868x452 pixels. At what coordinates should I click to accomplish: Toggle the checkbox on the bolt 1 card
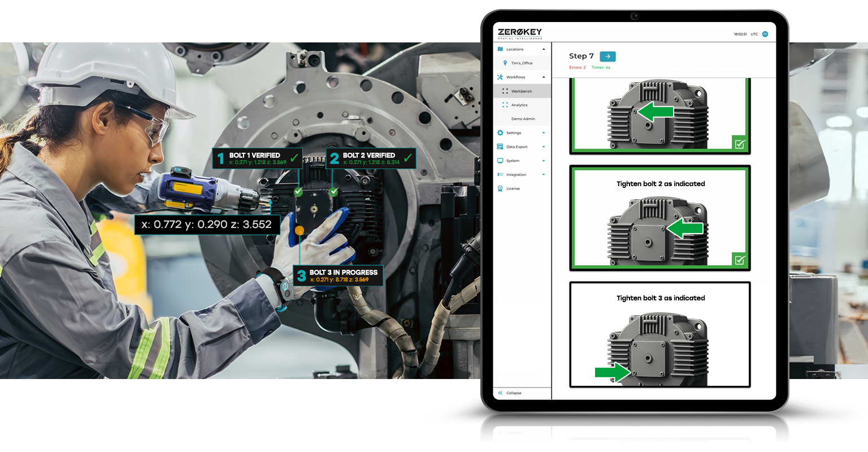[740, 144]
